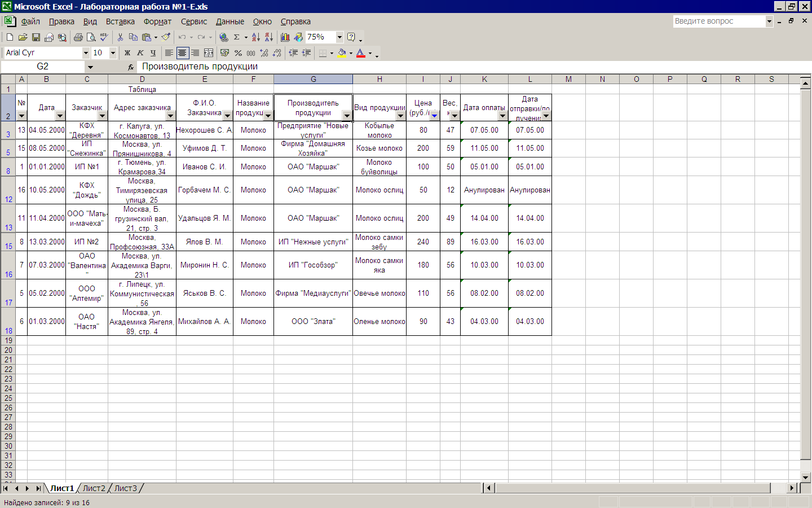The height and width of the screenshot is (508, 812).
Task: Launch the Chart Wizard
Action: coord(285,37)
